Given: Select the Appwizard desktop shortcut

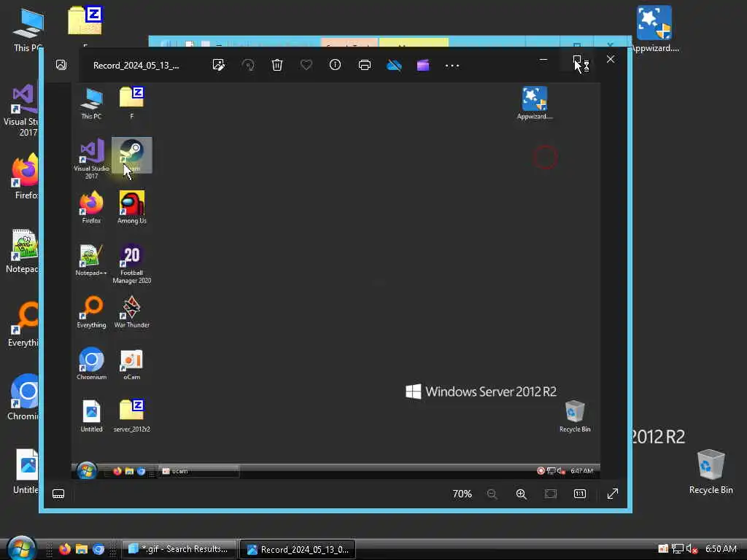Looking at the screenshot, I should point(654,28).
